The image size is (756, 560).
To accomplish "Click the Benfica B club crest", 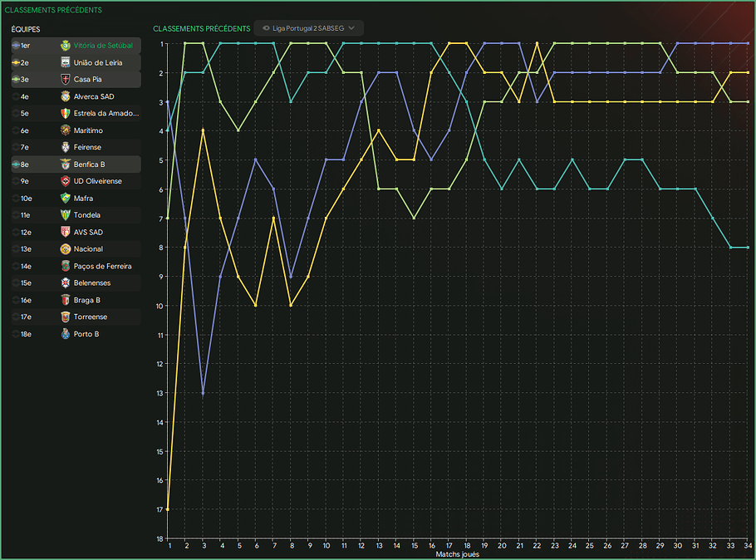I will point(66,165).
